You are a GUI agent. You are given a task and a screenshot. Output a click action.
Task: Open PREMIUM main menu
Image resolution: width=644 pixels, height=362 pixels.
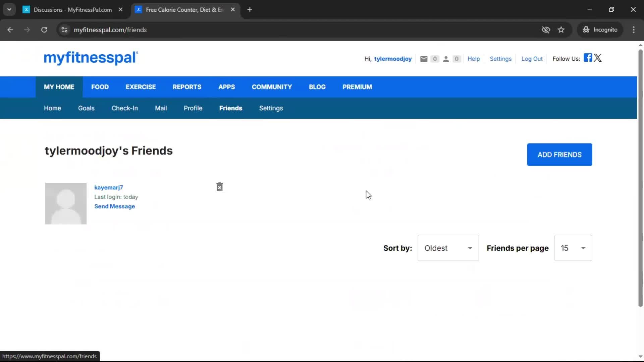click(x=357, y=87)
